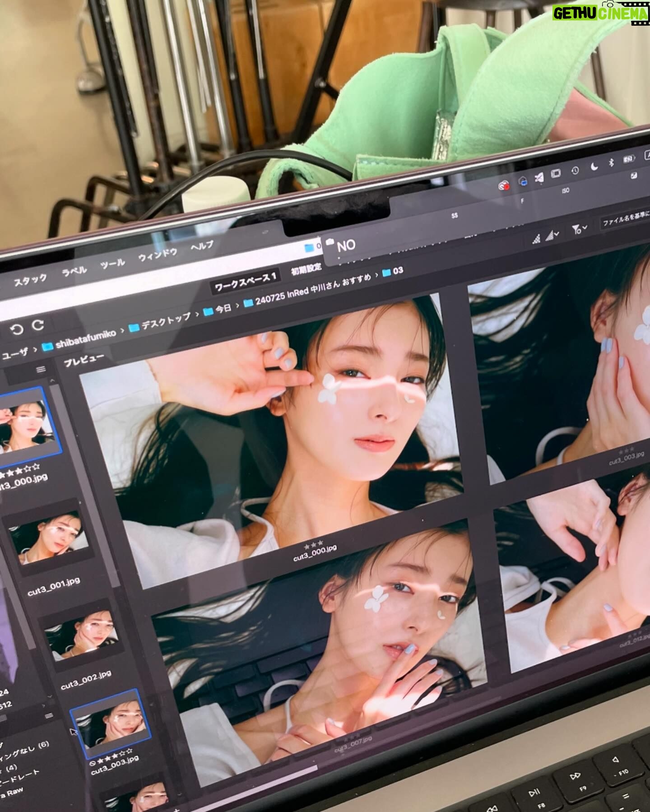Screen dimensions: 650x812
Task: Click Creative Cloud menu bar icon
Action: (x=504, y=186)
